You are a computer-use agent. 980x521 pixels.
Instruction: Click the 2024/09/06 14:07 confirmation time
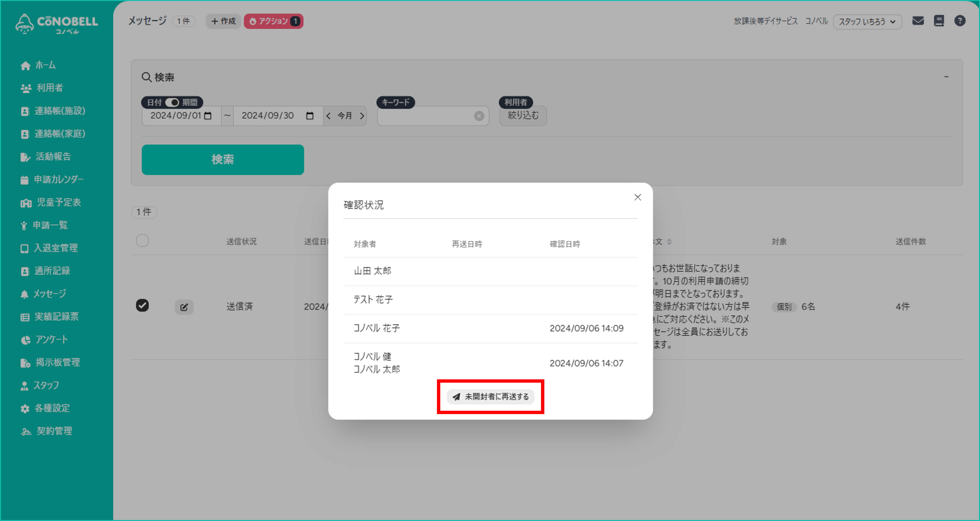tap(586, 363)
